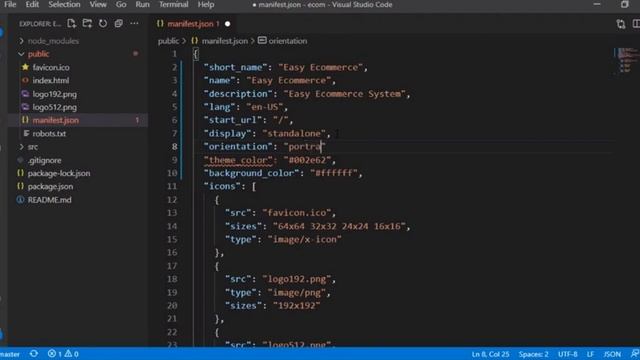Open the View menu
The width and height of the screenshot is (640, 360).
click(x=98, y=4)
